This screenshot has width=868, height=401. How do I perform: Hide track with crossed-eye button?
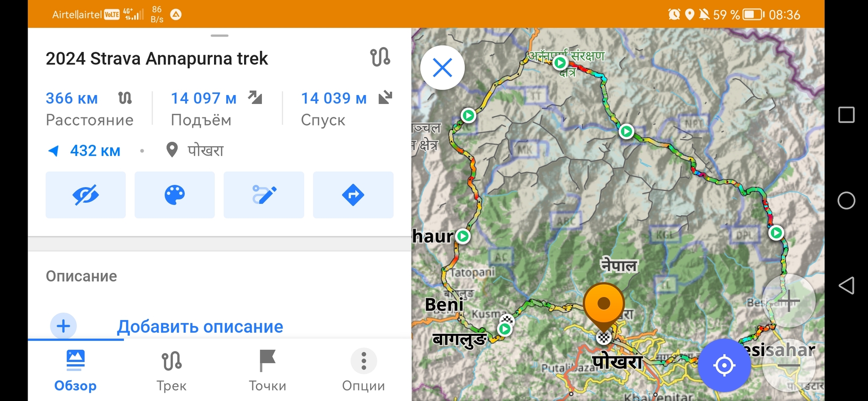click(86, 195)
